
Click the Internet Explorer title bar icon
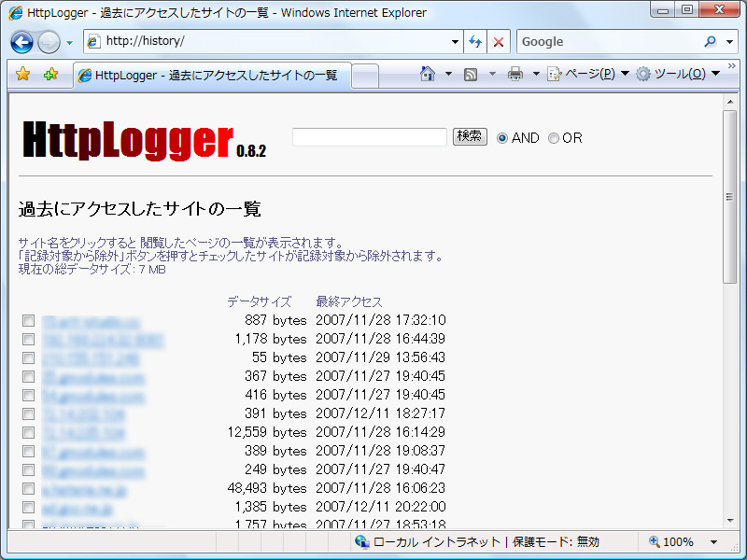16,13
